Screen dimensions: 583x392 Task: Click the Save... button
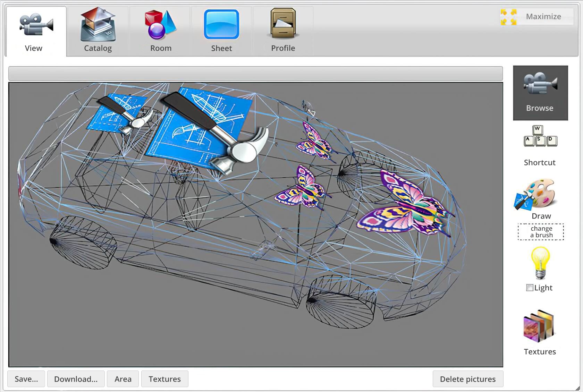click(26, 379)
